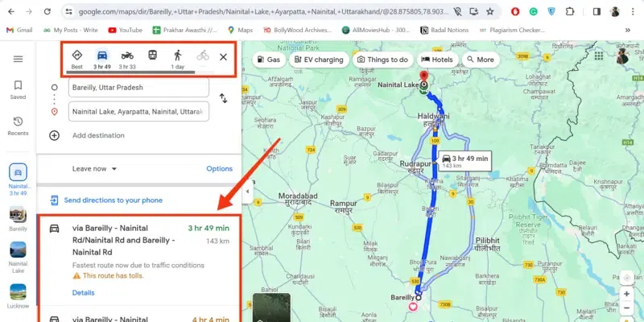Open the Google Maps hamburger menu

click(18, 59)
